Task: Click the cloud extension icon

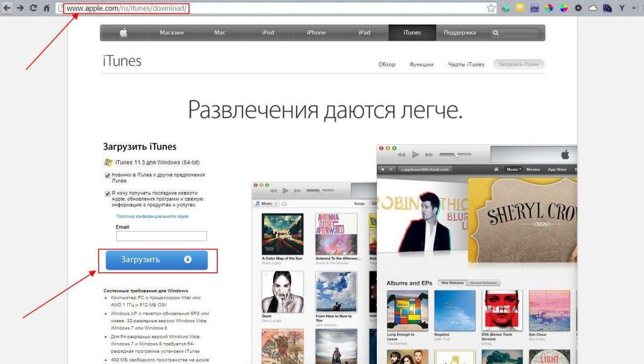Action: (x=593, y=8)
